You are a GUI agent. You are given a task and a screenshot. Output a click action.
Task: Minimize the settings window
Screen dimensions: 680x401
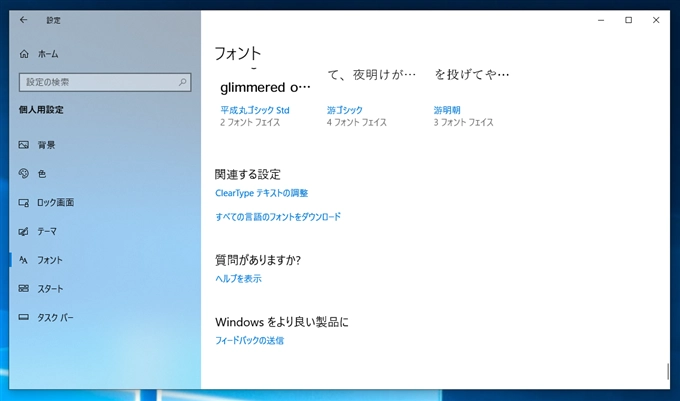click(x=601, y=20)
